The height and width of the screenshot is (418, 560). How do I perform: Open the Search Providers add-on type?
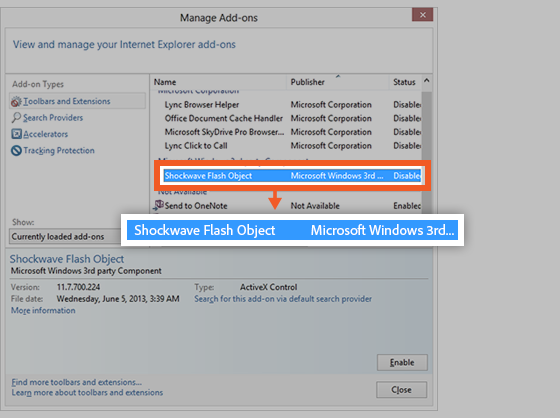[53, 118]
